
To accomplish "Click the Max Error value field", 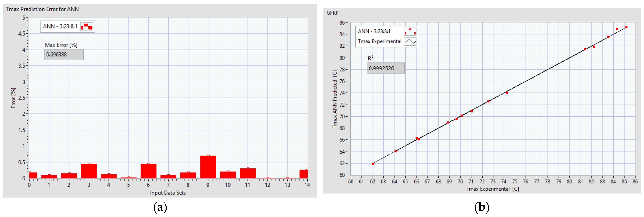I will point(64,55).
